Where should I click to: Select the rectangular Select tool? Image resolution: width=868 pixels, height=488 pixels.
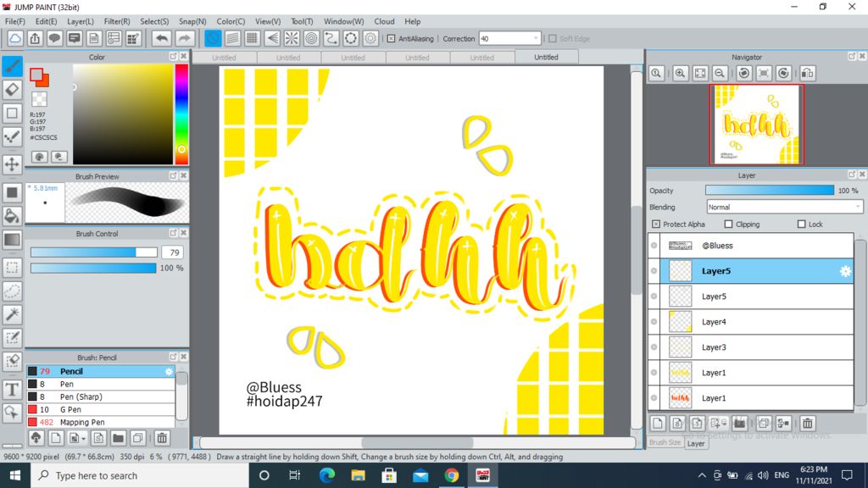[12, 268]
